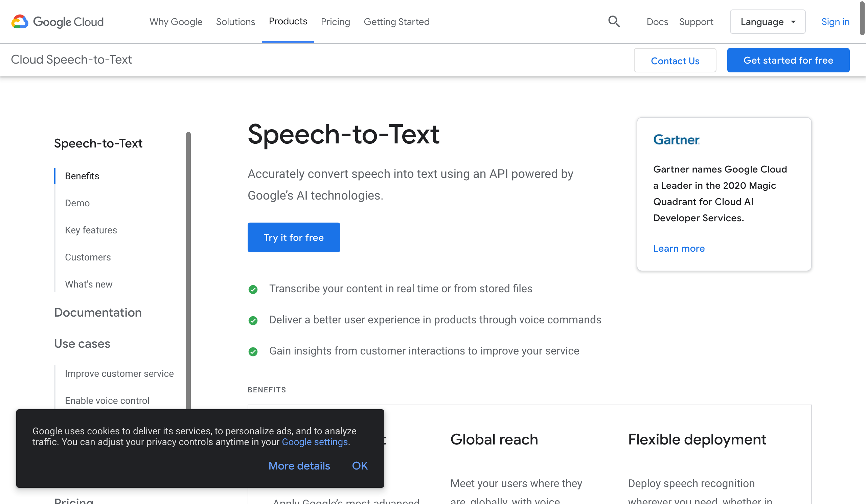Screen dimensions: 866x504
Task: Select Improve customer service in the sidebar
Action: coord(119,373)
